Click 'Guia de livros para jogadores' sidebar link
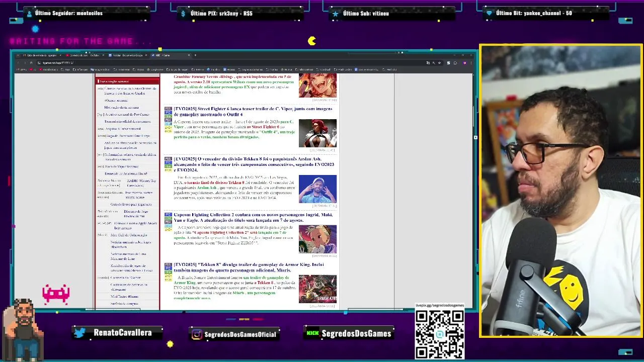 131,204
